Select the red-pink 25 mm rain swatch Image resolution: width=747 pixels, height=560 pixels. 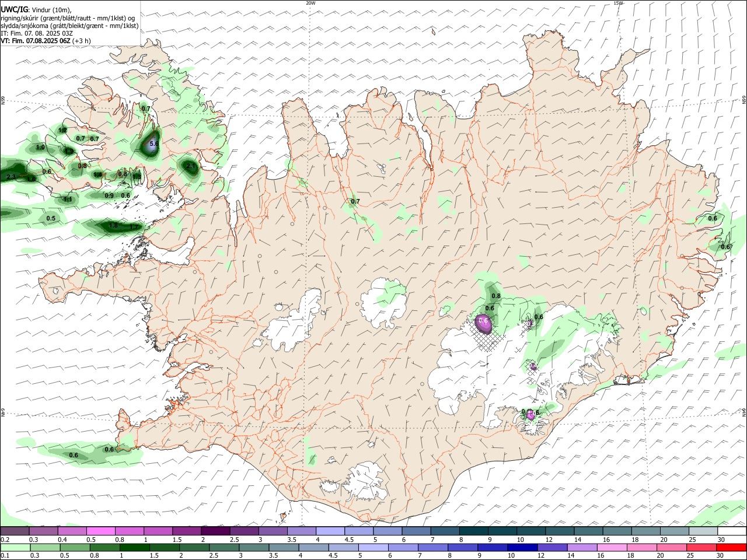coord(702,547)
